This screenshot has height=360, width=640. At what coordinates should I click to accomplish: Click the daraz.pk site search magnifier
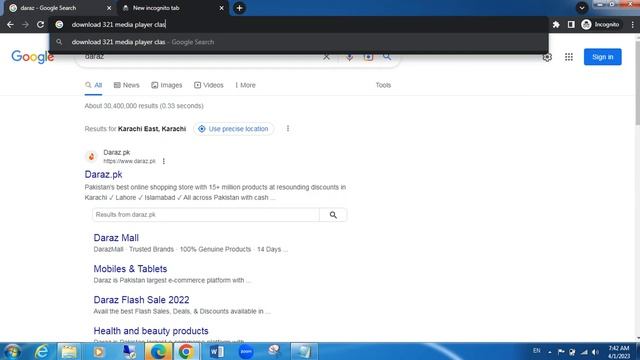(333, 215)
